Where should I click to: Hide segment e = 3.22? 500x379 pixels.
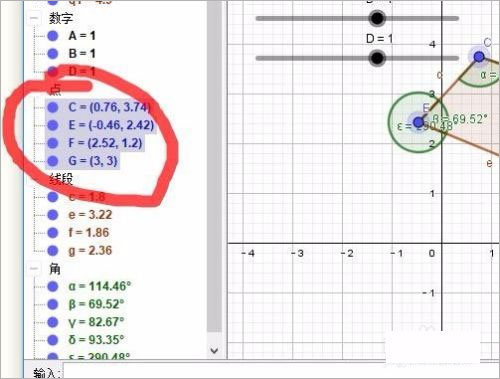(x=53, y=215)
